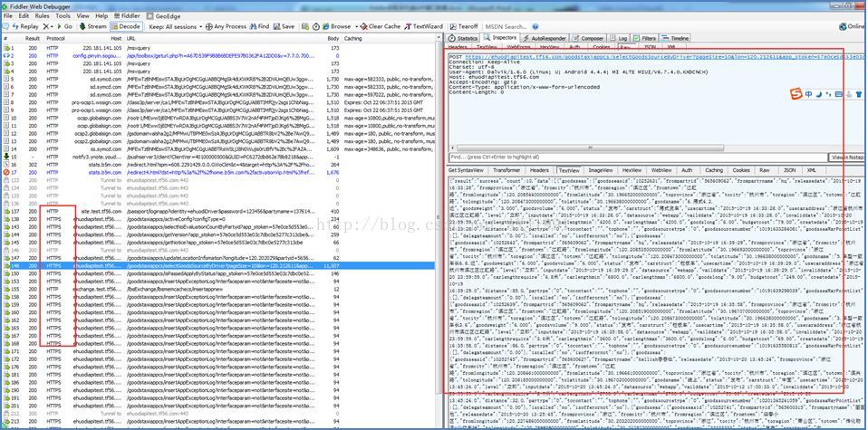
Task: Toggle Stream mode in toolbar
Action: [92, 26]
